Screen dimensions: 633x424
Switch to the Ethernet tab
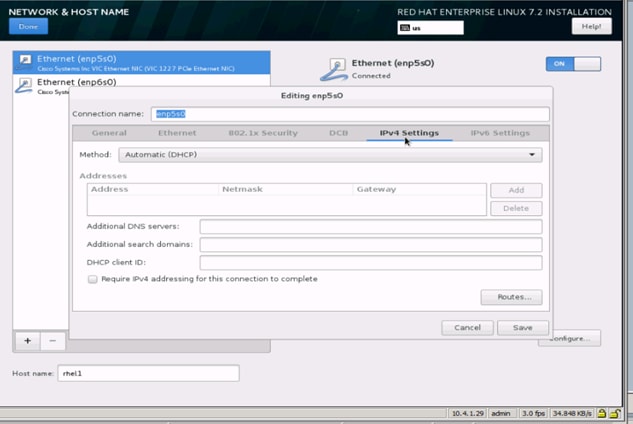(177, 133)
